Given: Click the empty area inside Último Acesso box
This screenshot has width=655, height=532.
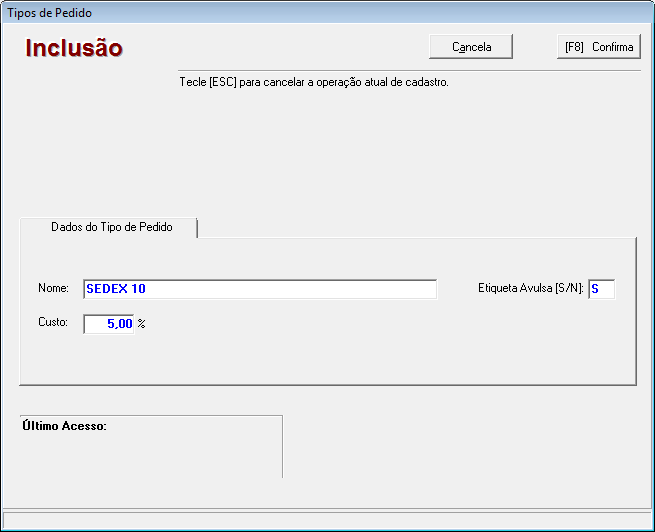Looking at the screenshot, I should coord(150,455).
